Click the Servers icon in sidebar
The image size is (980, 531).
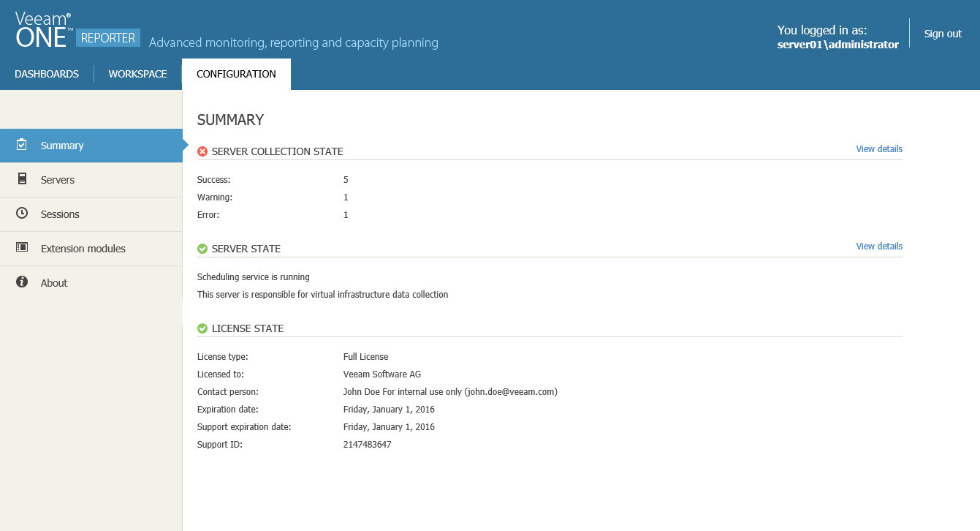(x=22, y=179)
